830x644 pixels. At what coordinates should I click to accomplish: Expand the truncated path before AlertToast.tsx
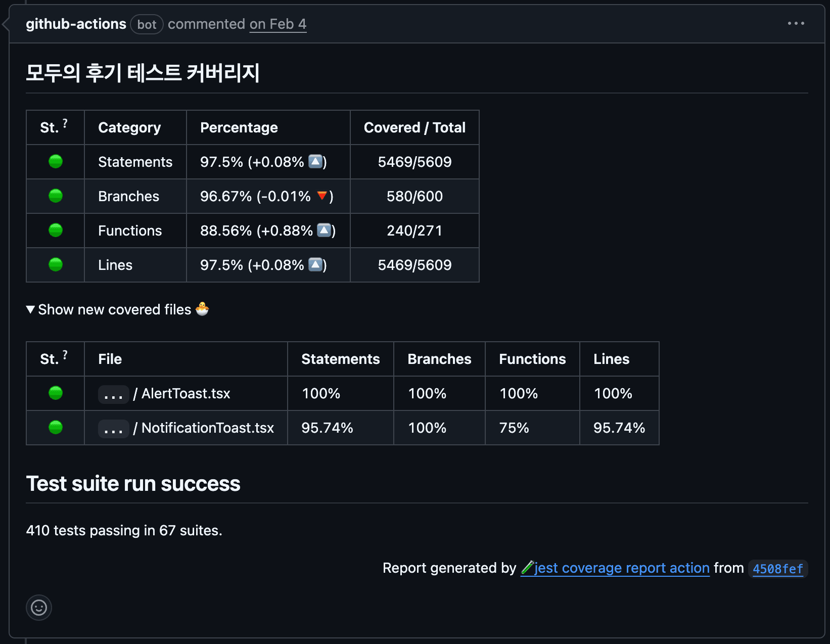click(x=113, y=394)
